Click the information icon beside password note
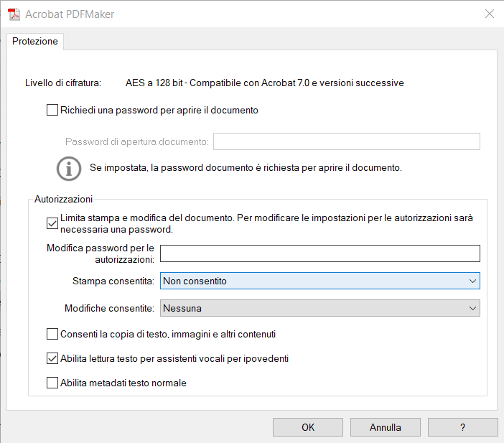The height and width of the screenshot is (443, 504). 69,168
